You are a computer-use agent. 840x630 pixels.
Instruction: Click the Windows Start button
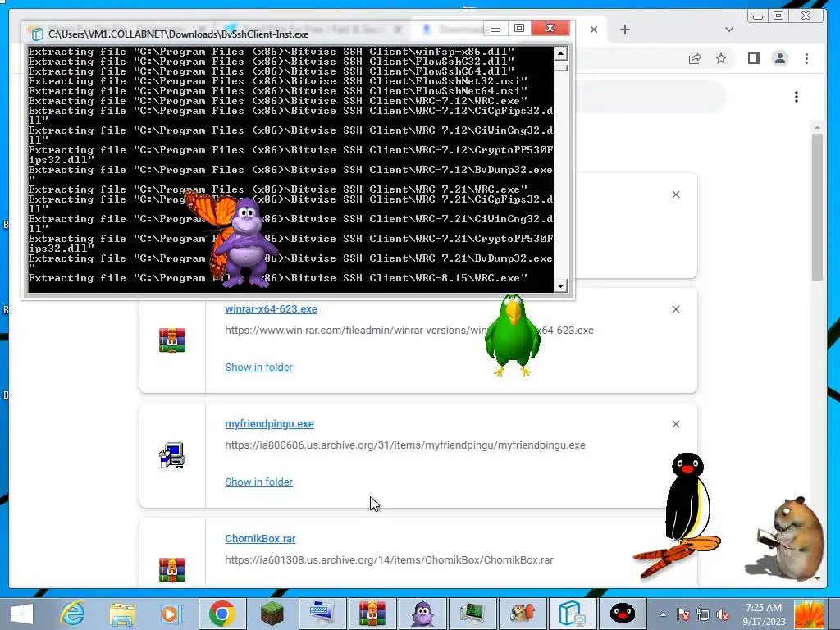coord(21,614)
